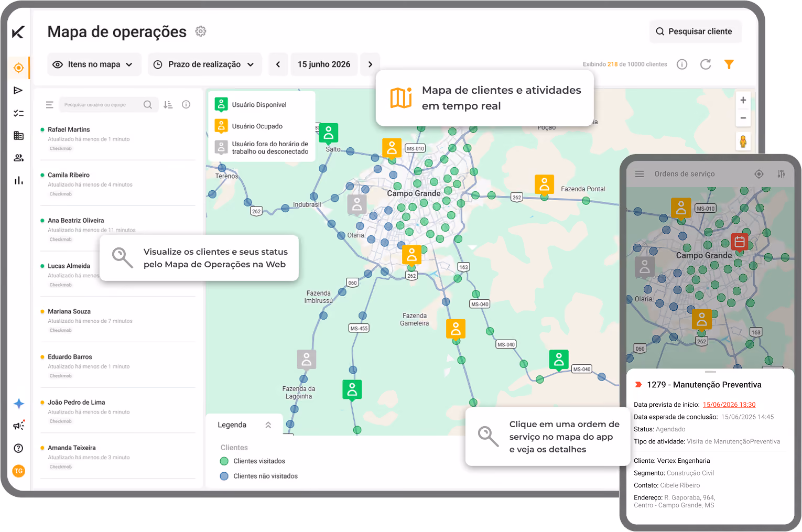The width and height of the screenshot is (802, 532).
Task: Select user Eduardo Barros
Action: pos(118,366)
